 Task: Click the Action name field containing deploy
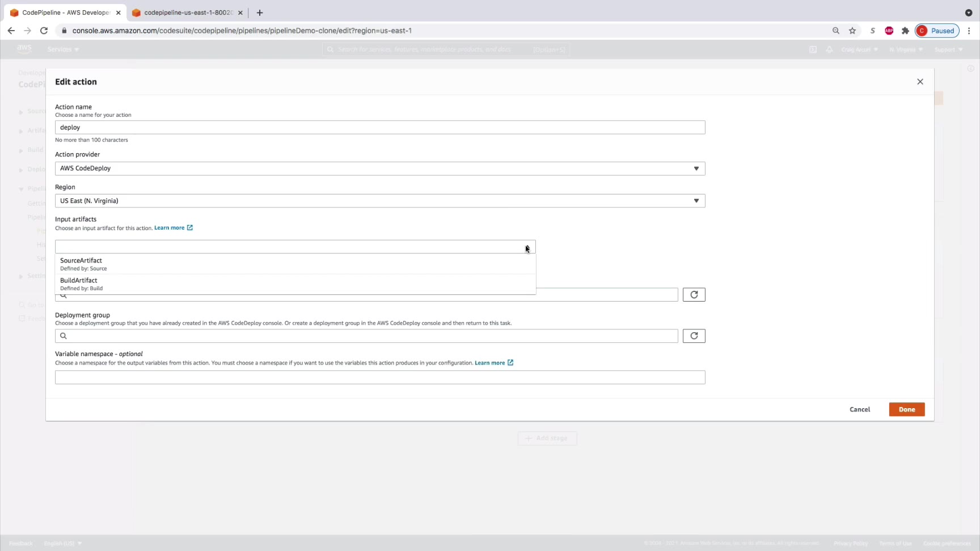click(x=380, y=128)
